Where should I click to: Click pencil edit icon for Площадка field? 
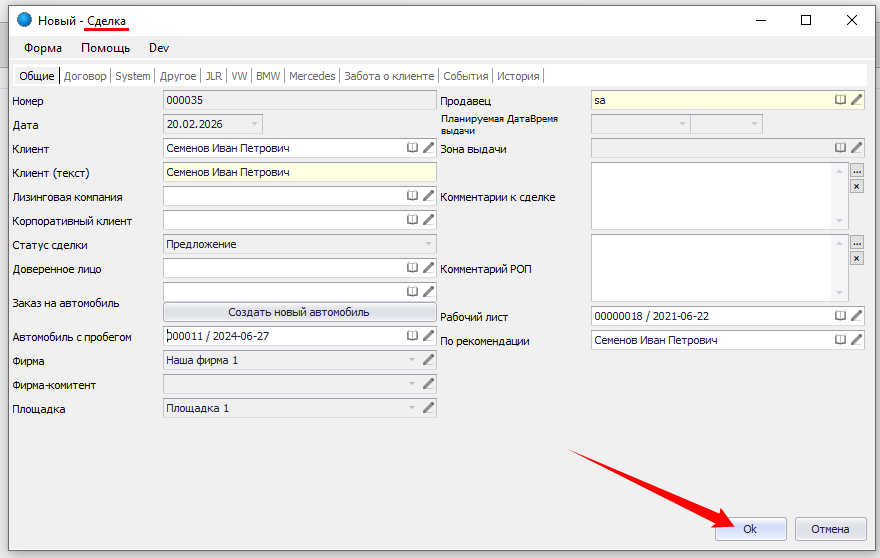click(429, 408)
